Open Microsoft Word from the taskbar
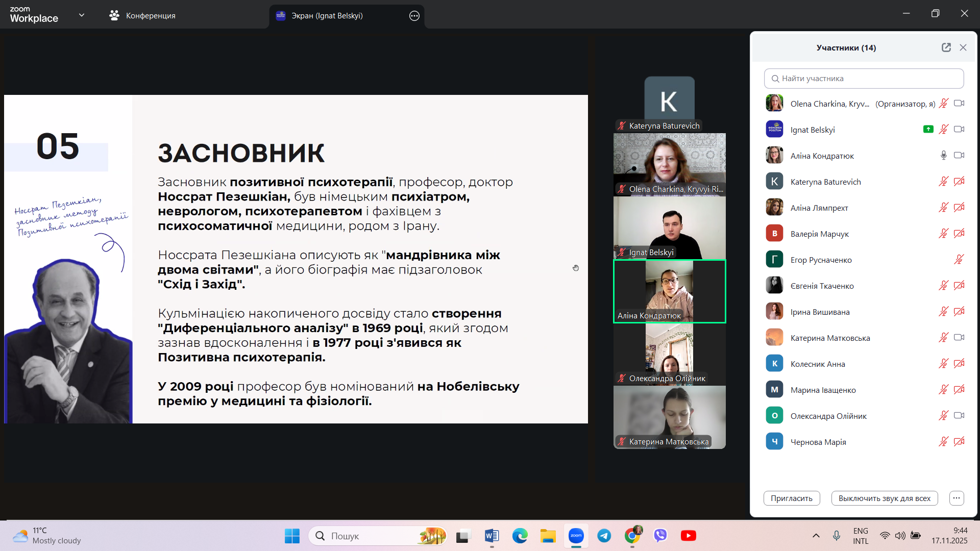This screenshot has width=980, height=551. (x=492, y=536)
